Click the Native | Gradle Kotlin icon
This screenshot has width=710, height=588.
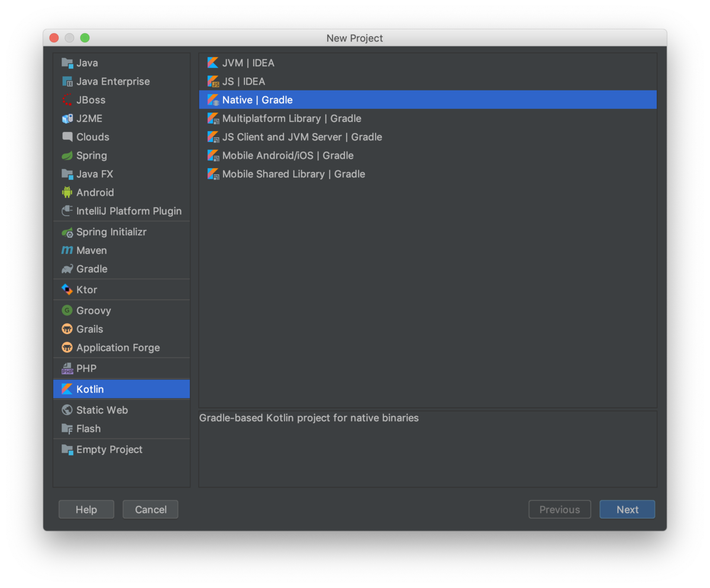[x=213, y=100]
